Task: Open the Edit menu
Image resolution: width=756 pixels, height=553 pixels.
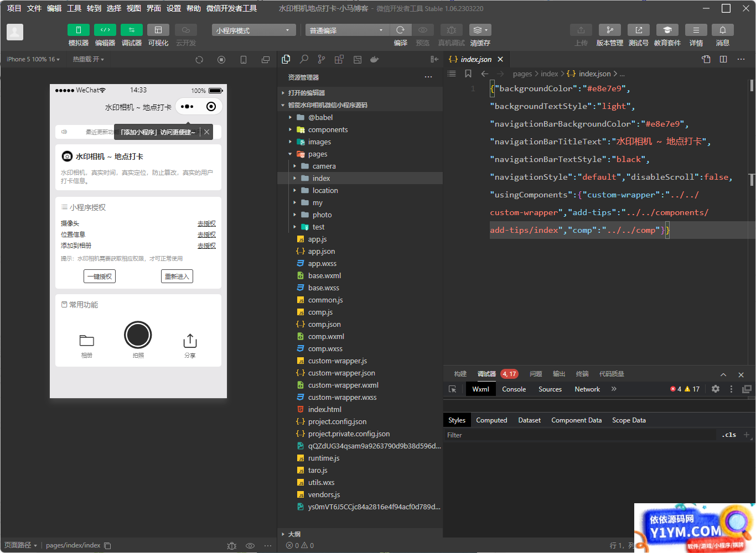Action: pos(54,8)
